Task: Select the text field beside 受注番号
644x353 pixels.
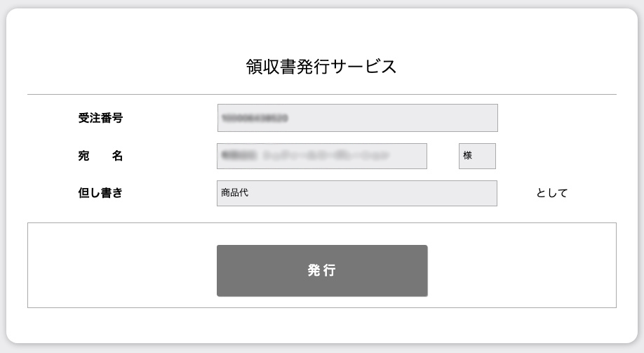Action: pos(357,118)
